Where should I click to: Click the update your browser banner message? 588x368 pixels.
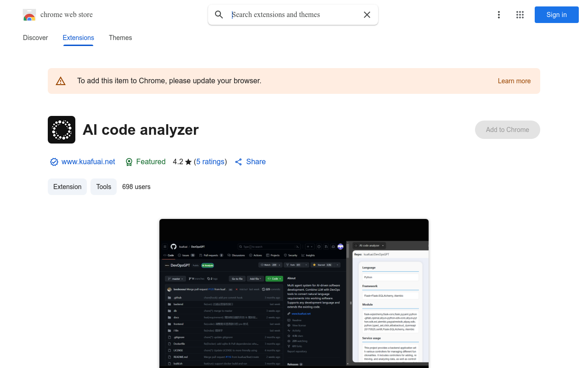click(169, 81)
